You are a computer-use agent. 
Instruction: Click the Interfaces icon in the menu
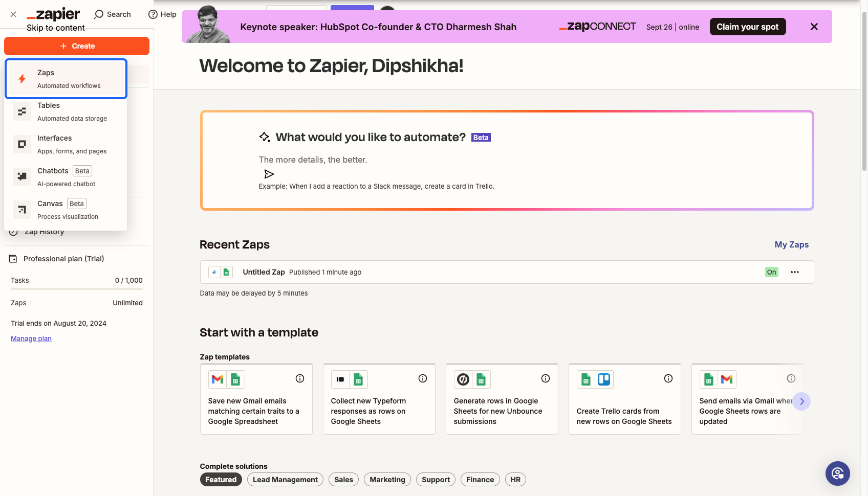tap(22, 144)
